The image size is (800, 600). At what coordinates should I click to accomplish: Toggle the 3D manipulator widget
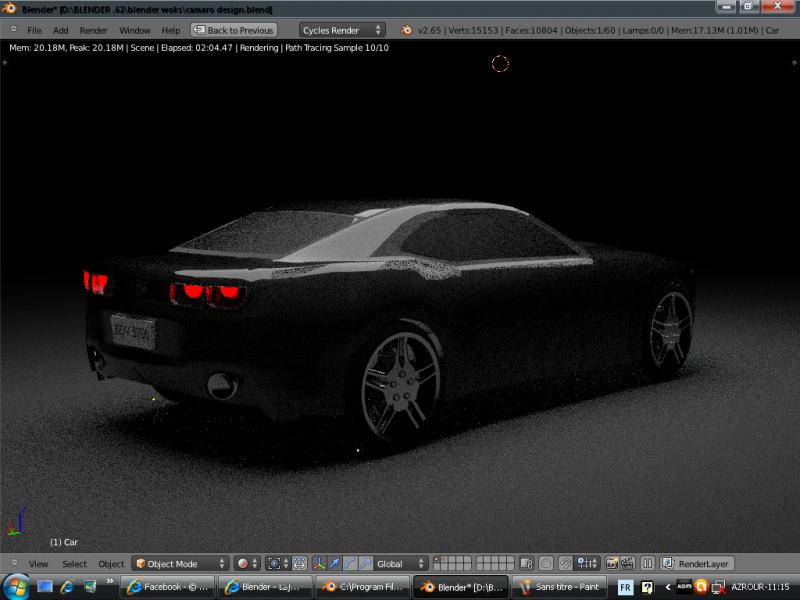click(x=319, y=563)
